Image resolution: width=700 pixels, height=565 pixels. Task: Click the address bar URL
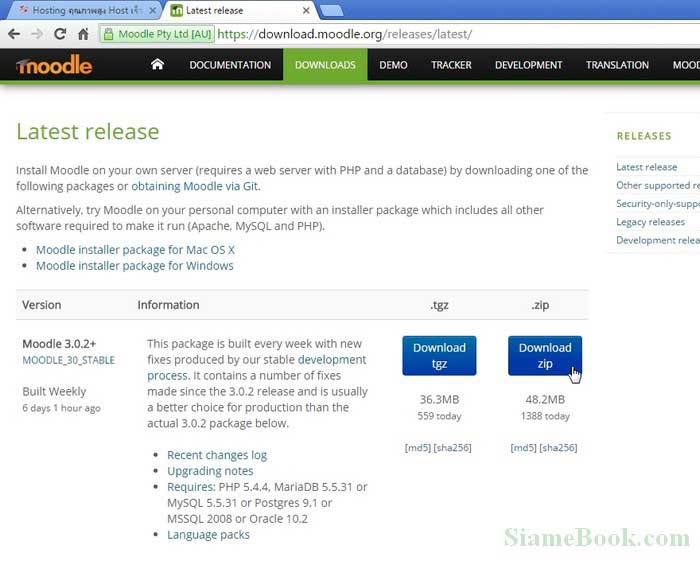[344, 34]
